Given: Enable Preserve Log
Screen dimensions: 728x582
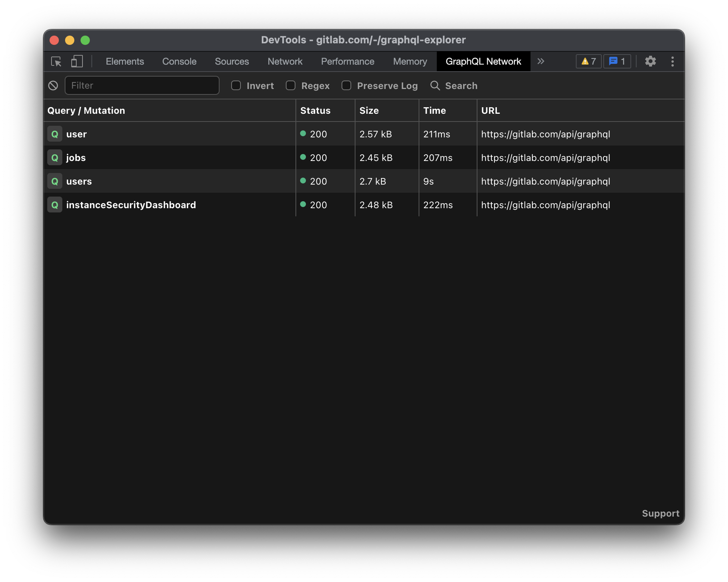Looking at the screenshot, I should (x=346, y=86).
